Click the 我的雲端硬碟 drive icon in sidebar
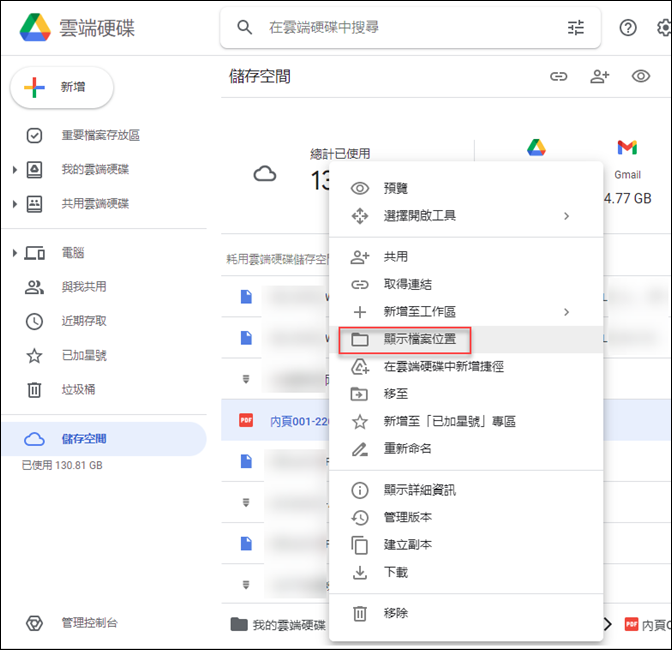The height and width of the screenshot is (650, 672). [x=34, y=170]
